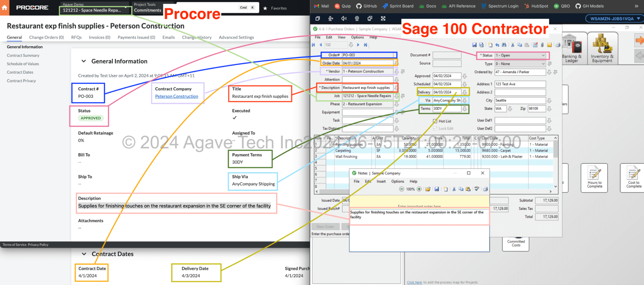Open Banking & Ledger module icon
The width and height of the screenshot is (644, 285).
click(572, 48)
